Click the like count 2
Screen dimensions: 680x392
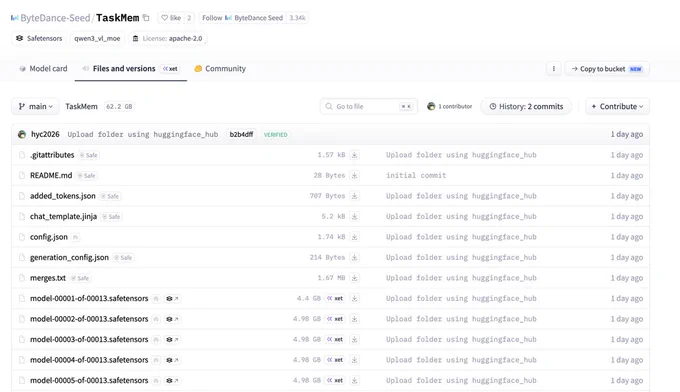click(x=189, y=18)
